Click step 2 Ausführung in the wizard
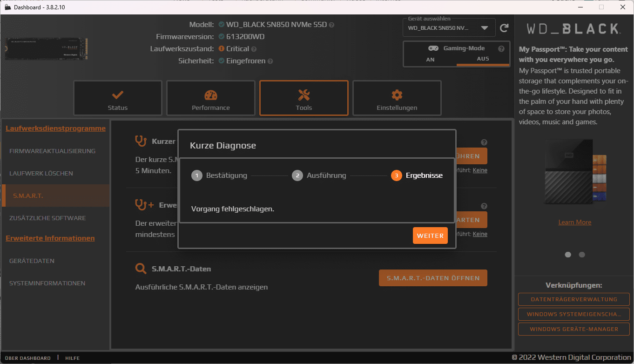This screenshot has width=634, height=364. click(x=319, y=175)
